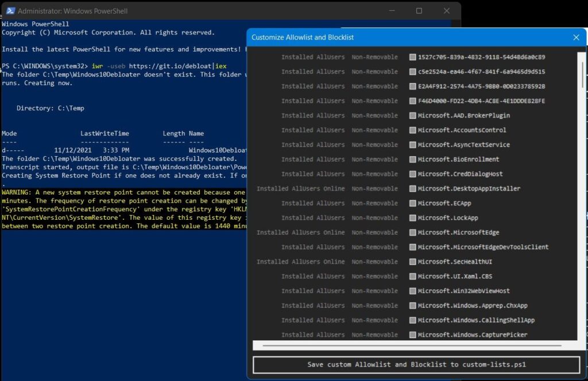Click the horizontal scrollbar in allowlist dialog
The width and height of the screenshot is (588, 381).
click(412, 345)
